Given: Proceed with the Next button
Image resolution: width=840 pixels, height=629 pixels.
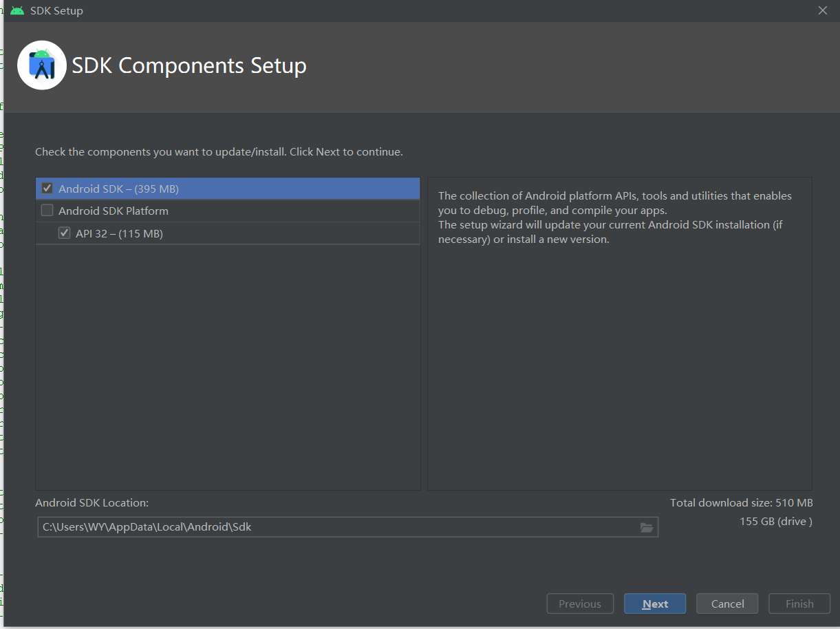Looking at the screenshot, I should [654, 604].
